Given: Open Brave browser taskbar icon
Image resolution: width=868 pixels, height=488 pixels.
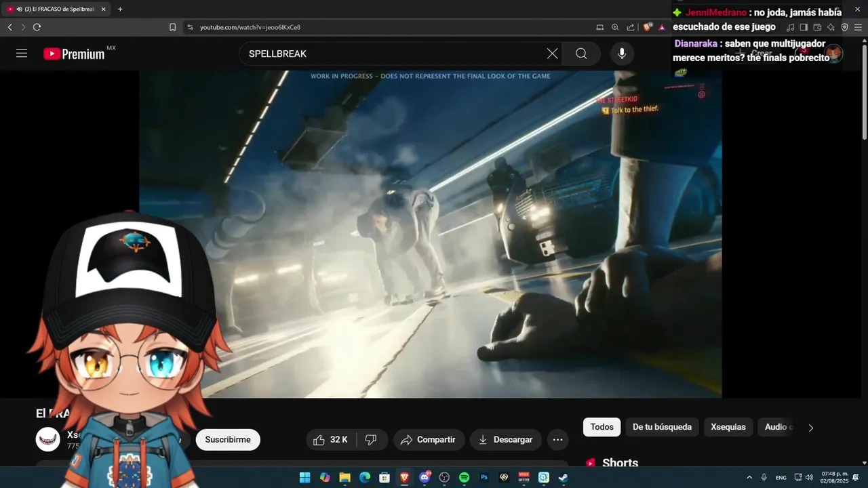Looking at the screenshot, I should tap(404, 477).
